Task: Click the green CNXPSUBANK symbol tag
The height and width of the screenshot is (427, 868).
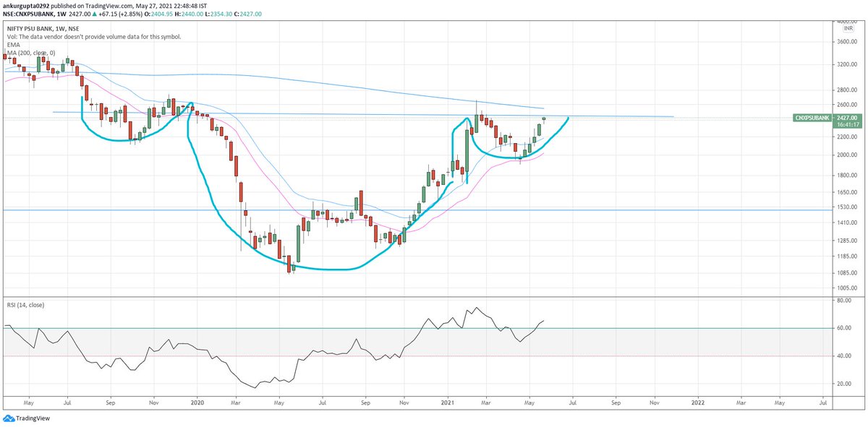Action: (x=812, y=117)
